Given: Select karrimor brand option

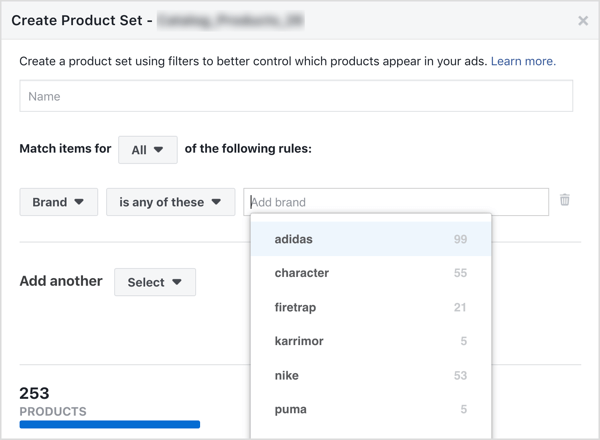Looking at the screenshot, I should pos(371,341).
